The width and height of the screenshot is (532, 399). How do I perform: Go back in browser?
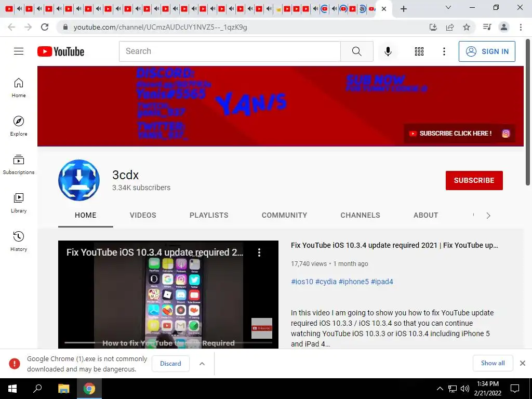11,27
